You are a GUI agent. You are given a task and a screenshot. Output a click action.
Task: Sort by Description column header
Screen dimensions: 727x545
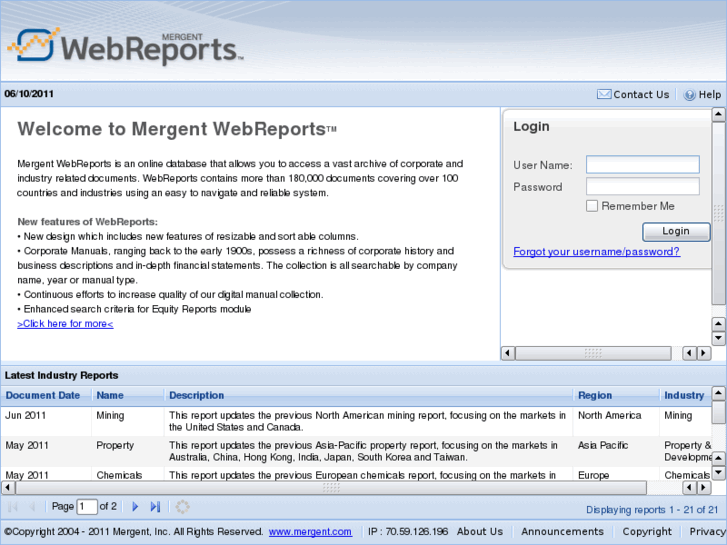(369, 395)
